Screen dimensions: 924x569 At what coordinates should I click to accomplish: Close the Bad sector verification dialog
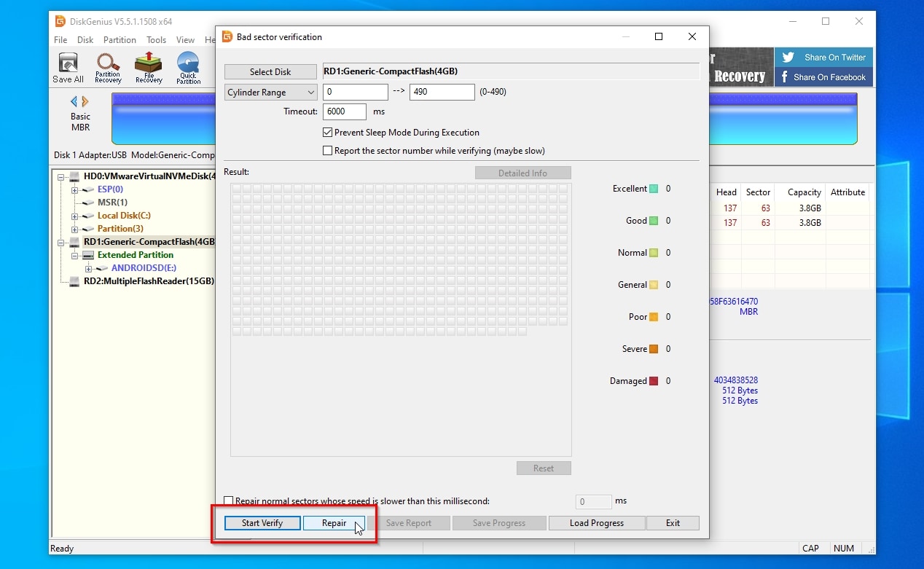tap(692, 36)
